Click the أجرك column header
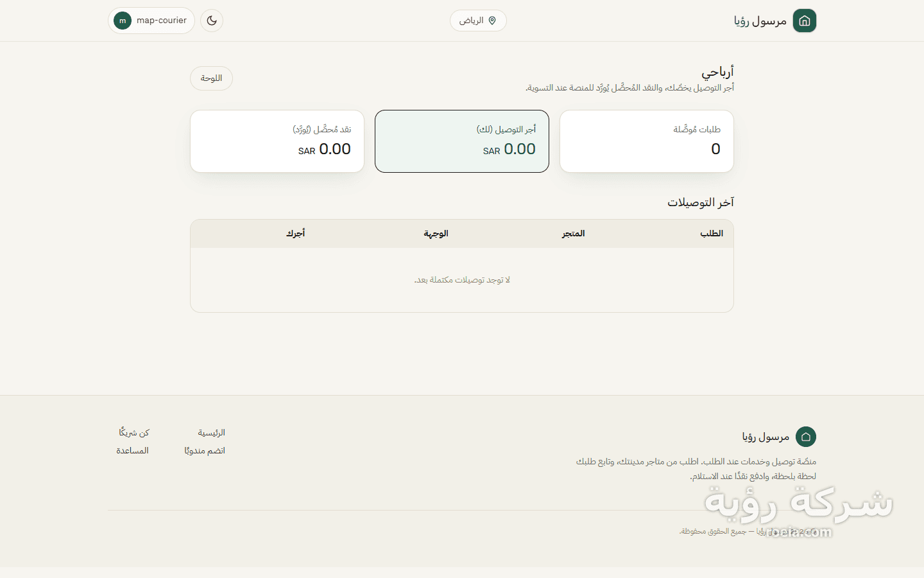This screenshot has height=578, width=924. [295, 234]
